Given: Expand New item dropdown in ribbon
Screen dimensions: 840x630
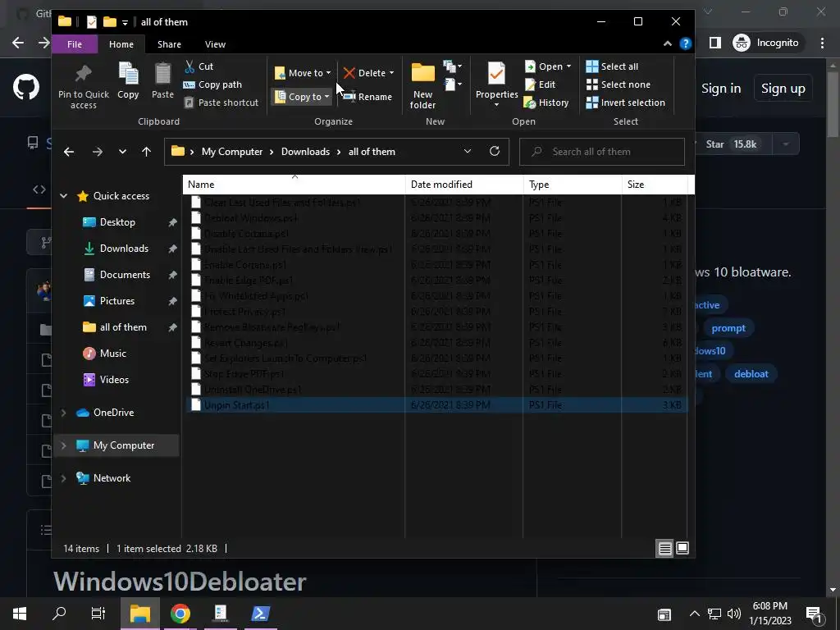Looking at the screenshot, I should [453, 66].
